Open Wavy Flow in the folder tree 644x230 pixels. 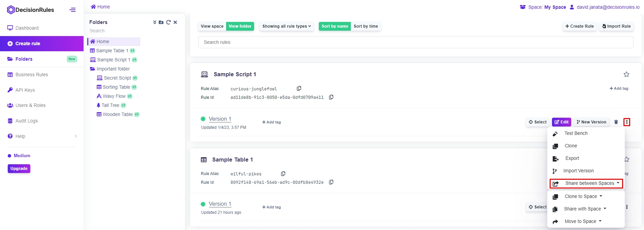coord(114,96)
